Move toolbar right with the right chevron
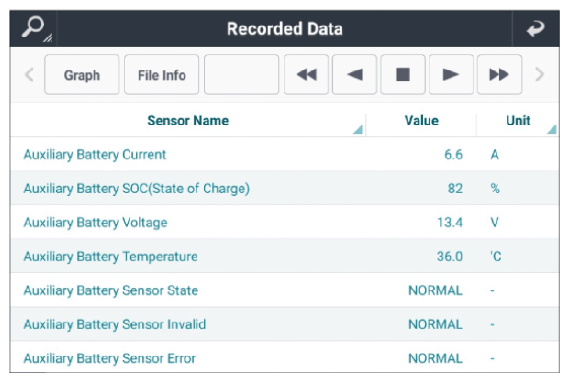Screen dimensions: 569x382 tap(540, 75)
